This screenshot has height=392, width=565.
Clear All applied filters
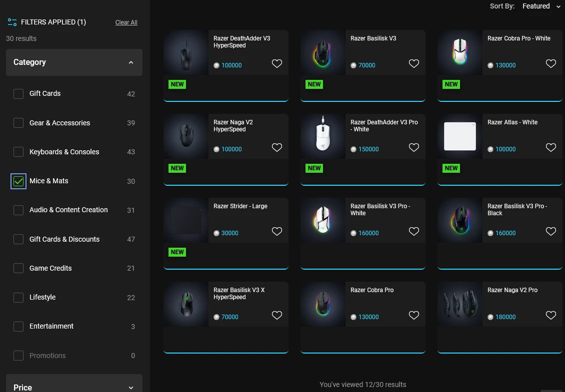pos(126,22)
